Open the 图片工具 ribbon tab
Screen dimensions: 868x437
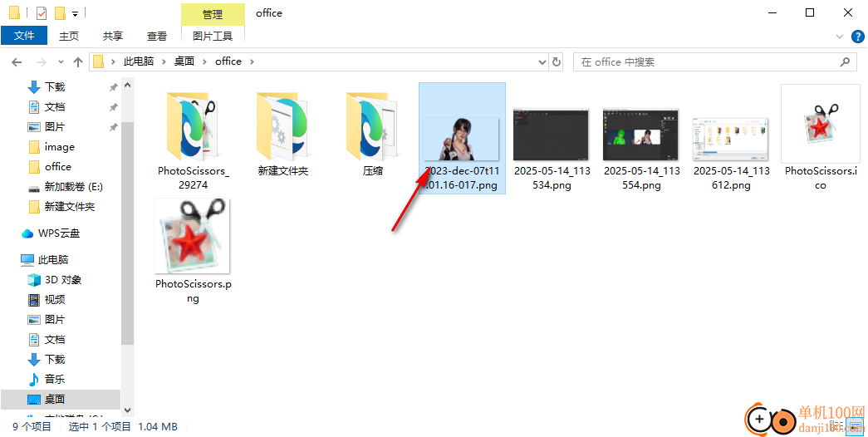click(x=213, y=36)
